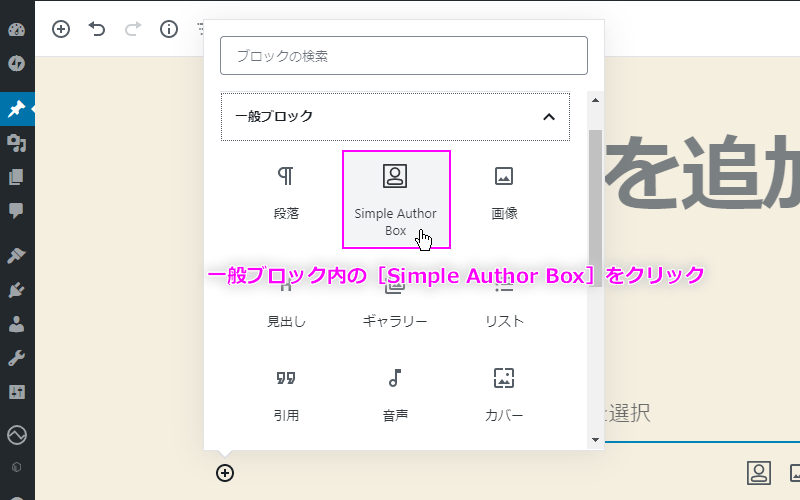Collapse the 一般ブロック section
This screenshot has width=800, height=500.
[395, 116]
